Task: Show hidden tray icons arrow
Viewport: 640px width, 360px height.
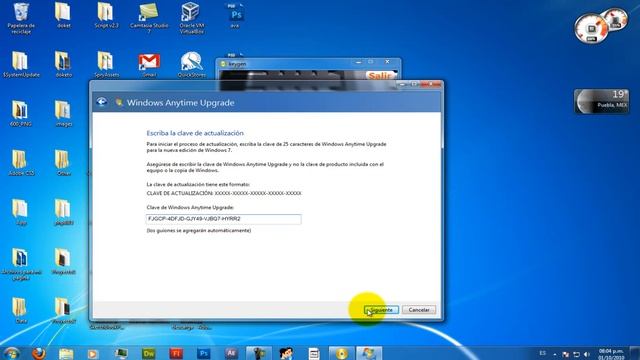Action: click(555, 354)
